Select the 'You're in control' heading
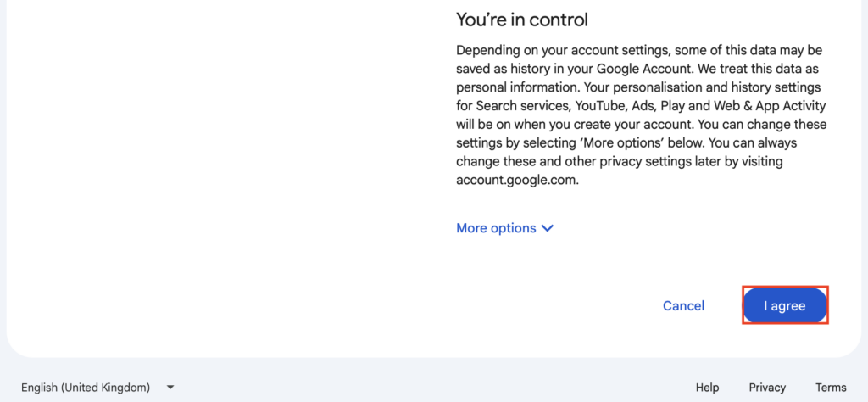This screenshot has width=868, height=402. point(522,20)
